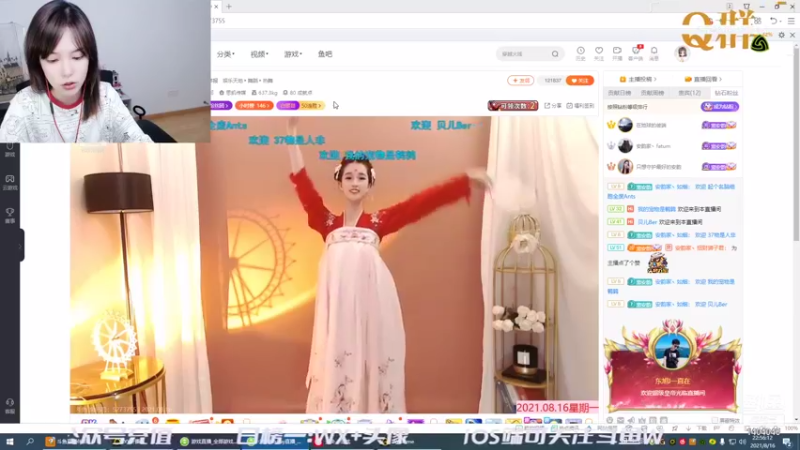Click the emoji sticker in chat message
Screen dimensions: 800x450
pyautogui.click(x=658, y=263)
